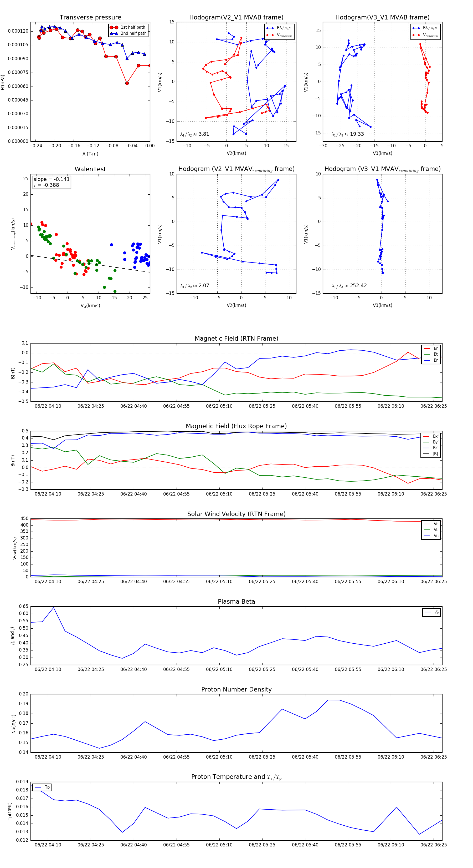
Task: Click '06/22 06:25' tick in Proton Temperature plot
Action: point(434,845)
